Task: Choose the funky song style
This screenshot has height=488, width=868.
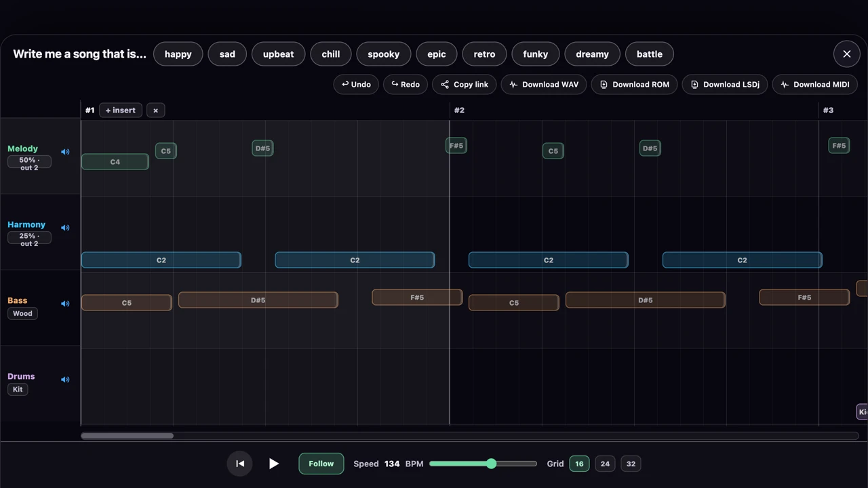Action: [x=536, y=54]
